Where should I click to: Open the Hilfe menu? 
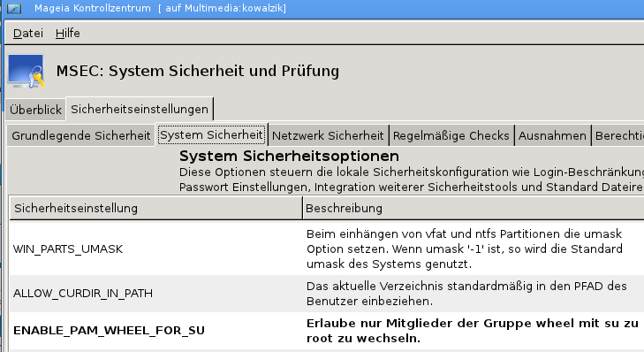pos(68,34)
